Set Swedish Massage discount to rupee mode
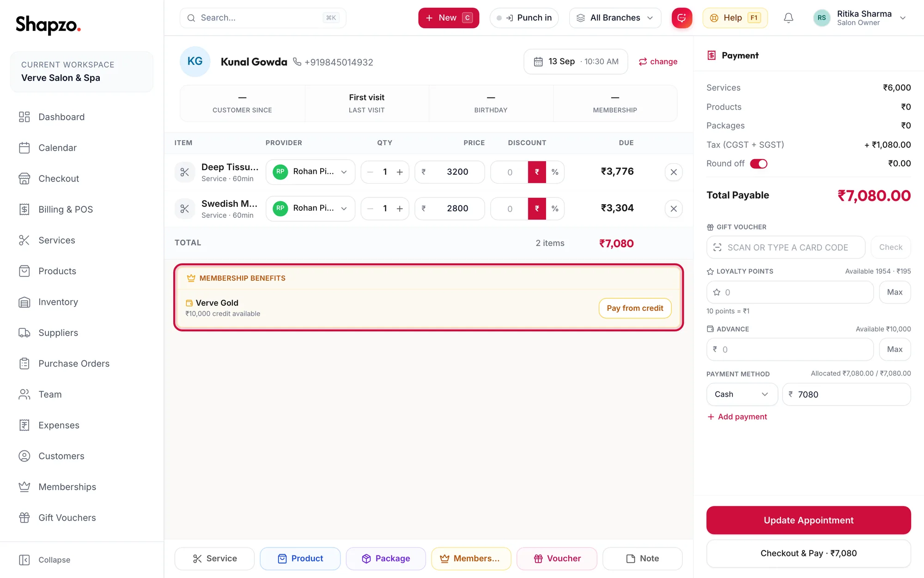 [x=537, y=209]
